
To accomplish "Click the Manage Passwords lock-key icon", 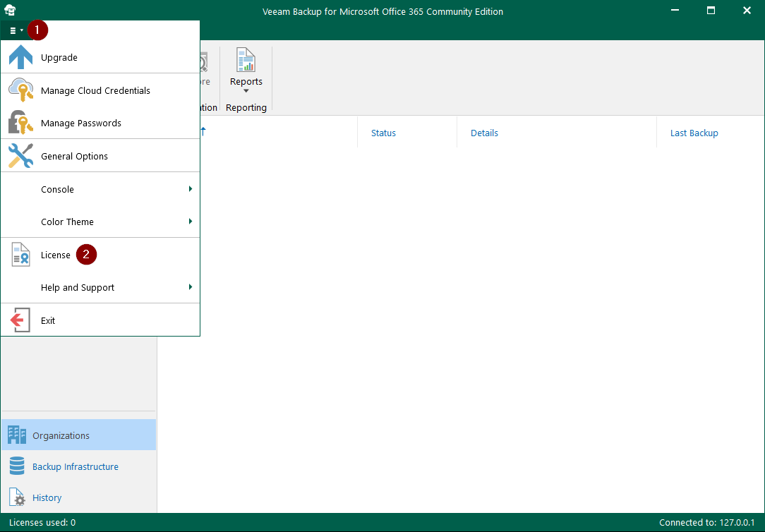I will [20, 123].
